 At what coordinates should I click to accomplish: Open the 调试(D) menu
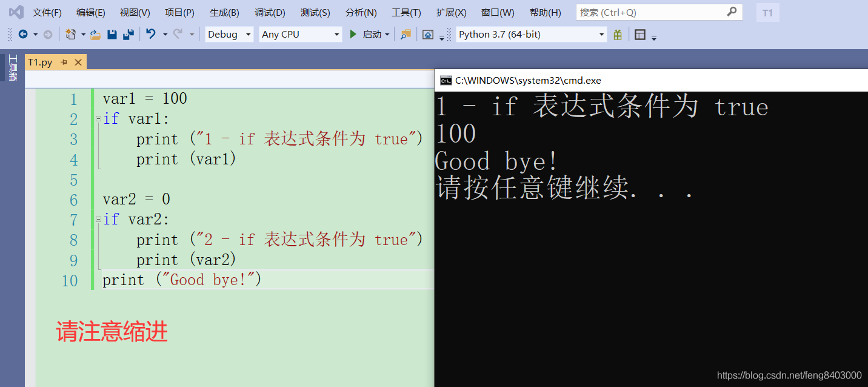[x=270, y=12]
